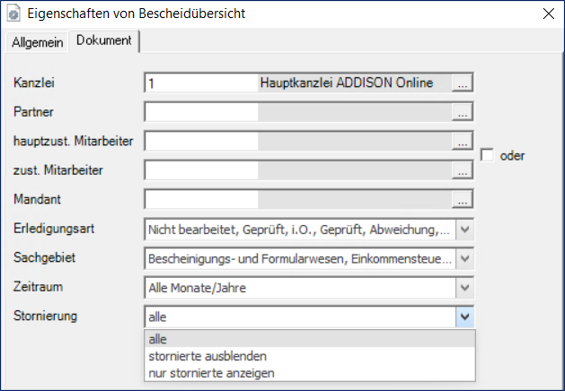The height and width of the screenshot is (391, 565).
Task: Expand the Sachgebiet dropdown arrow
Action: (x=464, y=258)
